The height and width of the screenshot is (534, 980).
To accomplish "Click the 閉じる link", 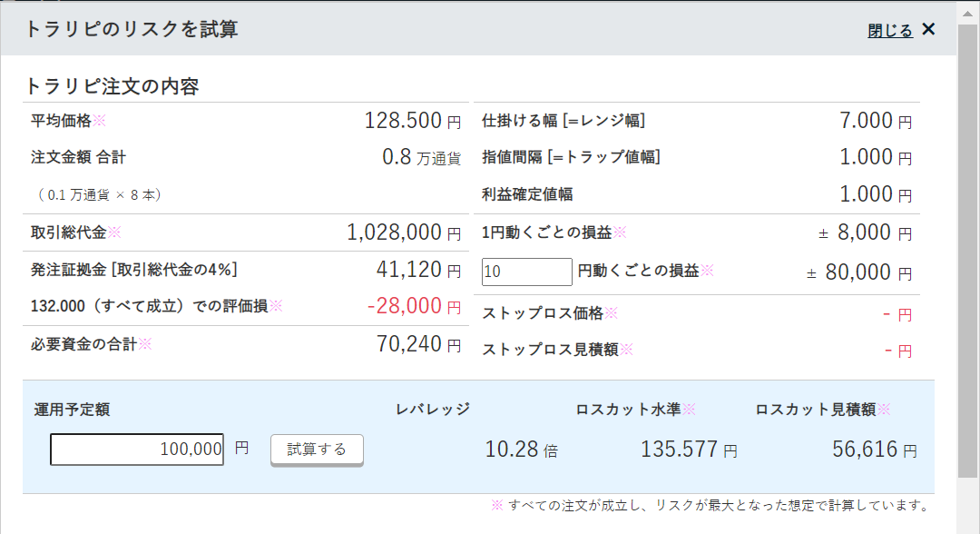I will [890, 30].
